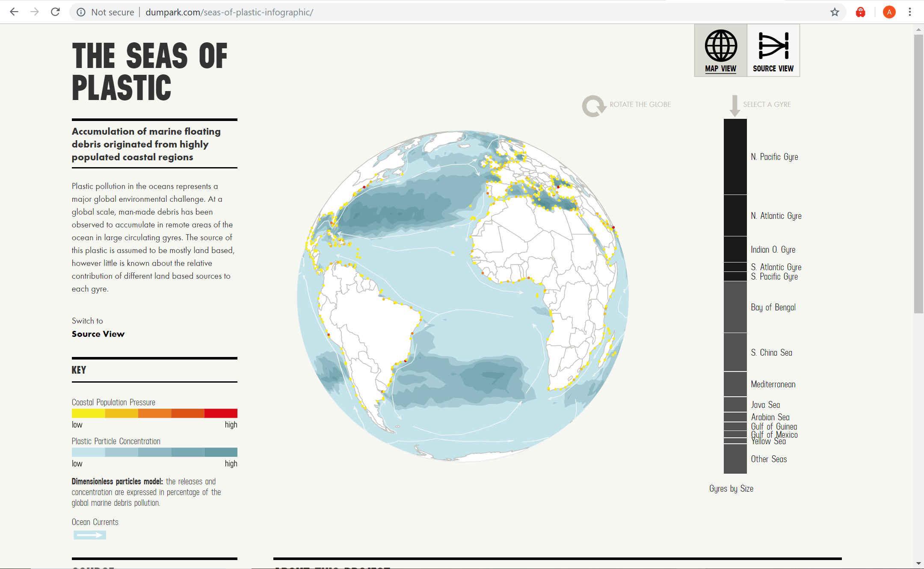Click the Source View text link

[98, 334]
